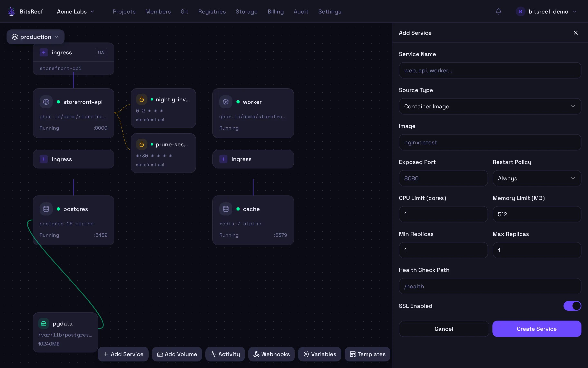
Task: Click the timer icon on nightly-inv card
Action: tap(142, 99)
